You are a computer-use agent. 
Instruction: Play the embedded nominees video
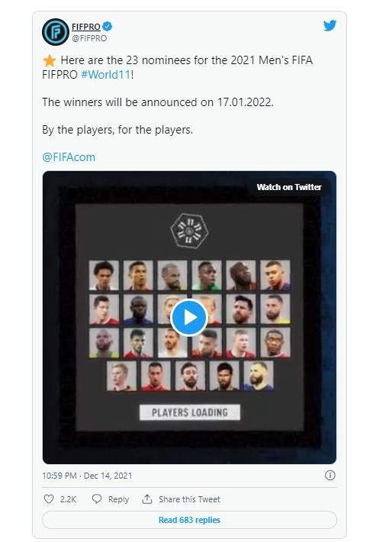point(189,318)
